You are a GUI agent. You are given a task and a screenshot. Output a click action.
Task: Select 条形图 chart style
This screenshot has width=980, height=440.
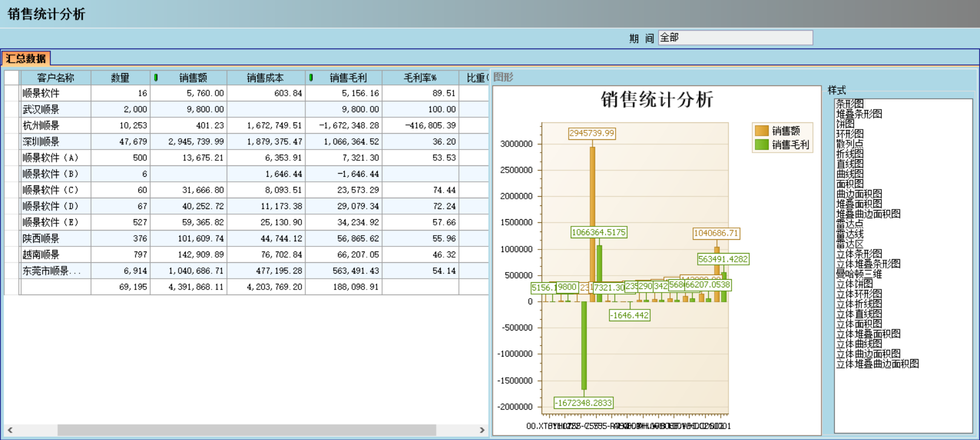point(850,104)
